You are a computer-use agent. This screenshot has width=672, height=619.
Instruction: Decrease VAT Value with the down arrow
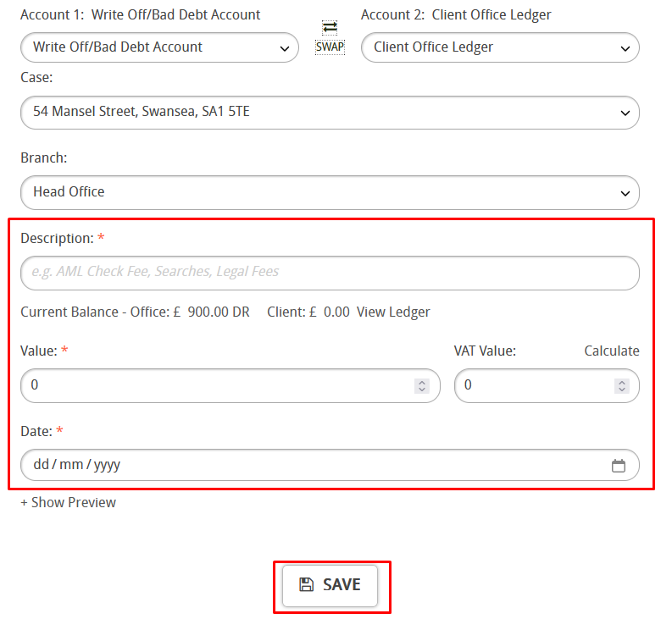(x=621, y=390)
